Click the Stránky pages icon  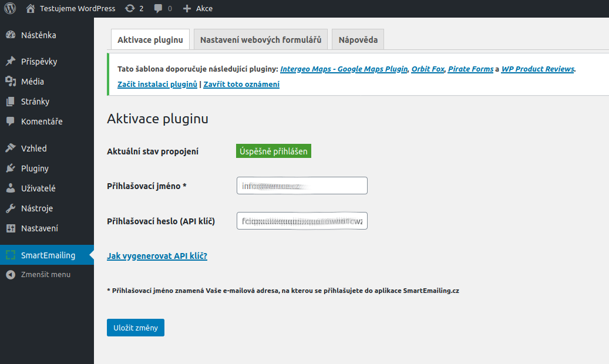(11, 102)
